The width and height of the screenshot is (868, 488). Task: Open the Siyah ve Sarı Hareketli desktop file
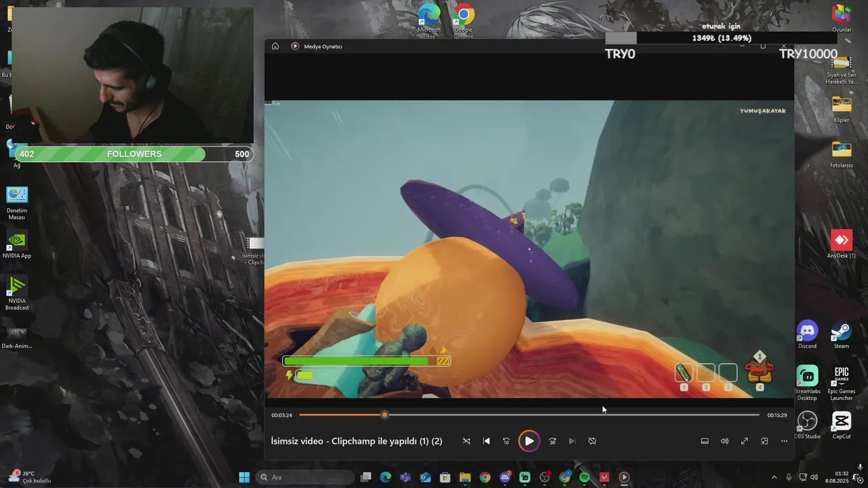pos(842,69)
